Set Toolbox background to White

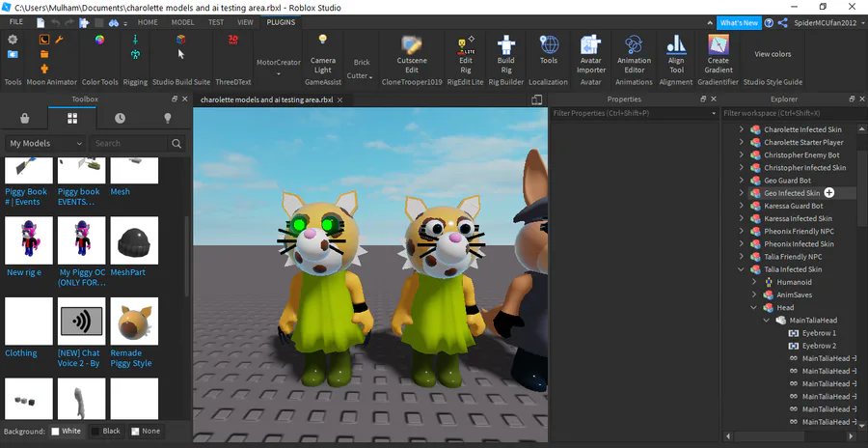(66, 431)
